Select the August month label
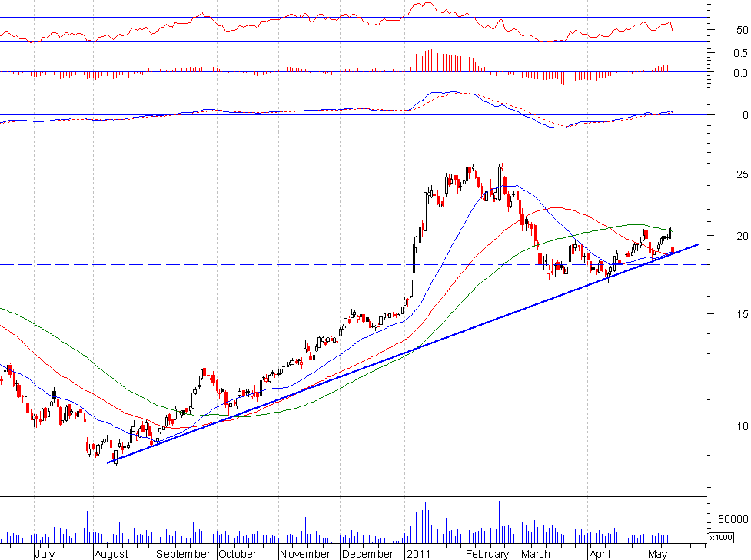 tap(111, 554)
